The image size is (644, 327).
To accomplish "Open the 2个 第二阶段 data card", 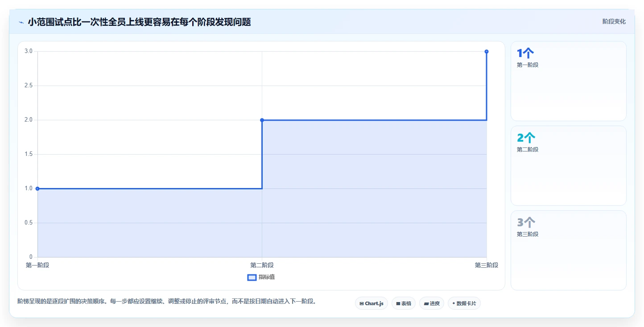I will pos(569,166).
